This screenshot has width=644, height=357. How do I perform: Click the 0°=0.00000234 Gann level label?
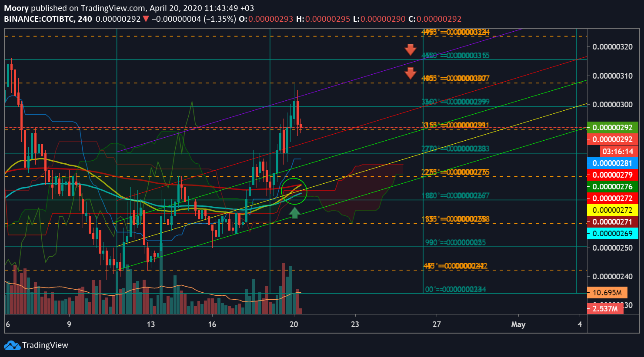(x=455, y=289)
